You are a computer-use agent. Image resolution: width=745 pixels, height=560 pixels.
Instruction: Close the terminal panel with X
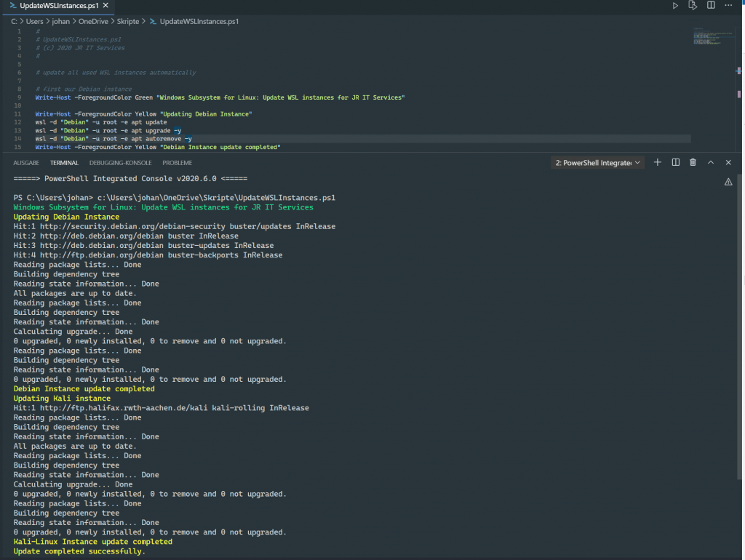tap(728, 162)
